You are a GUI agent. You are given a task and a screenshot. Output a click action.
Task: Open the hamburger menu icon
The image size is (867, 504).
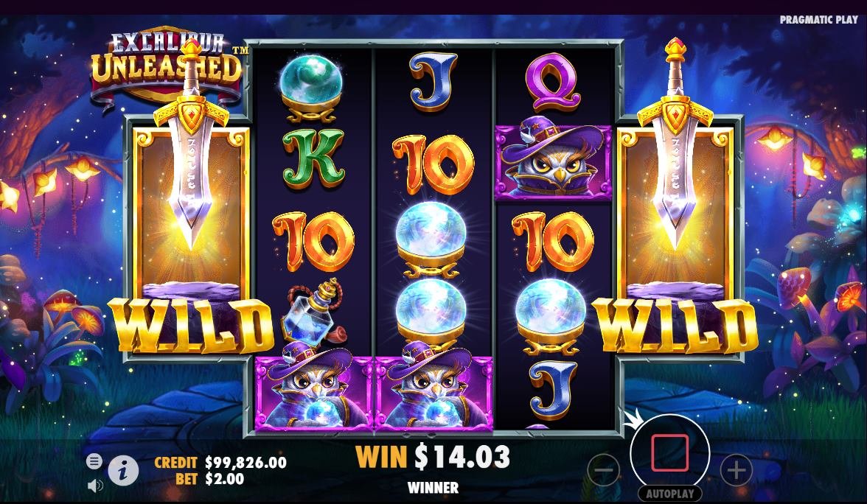click(x=94, y=461)
